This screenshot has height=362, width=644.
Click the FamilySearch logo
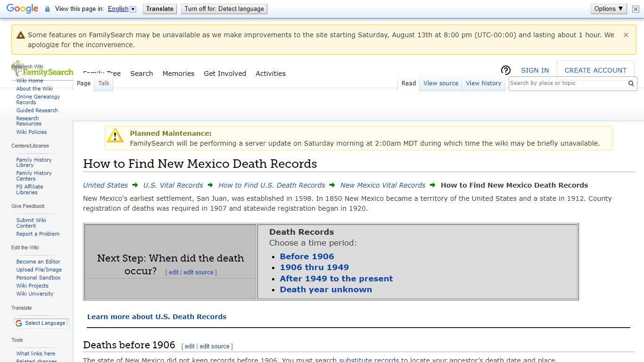tap(43, 70)
